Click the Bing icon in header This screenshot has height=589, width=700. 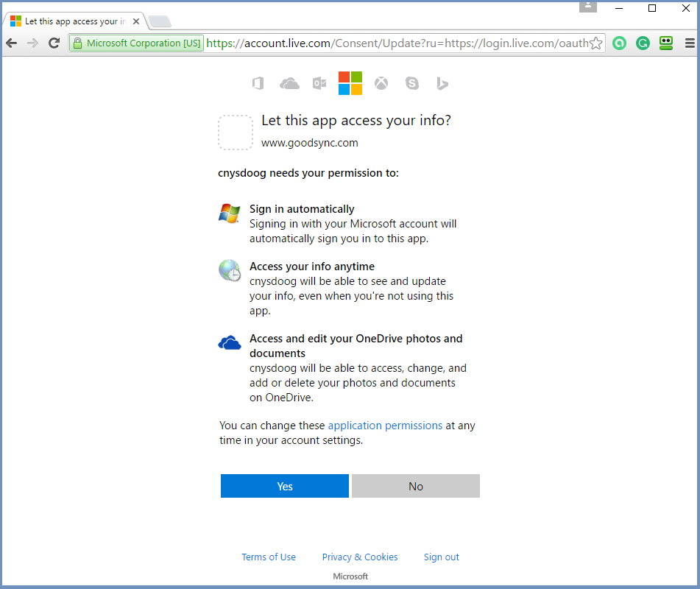442,83
